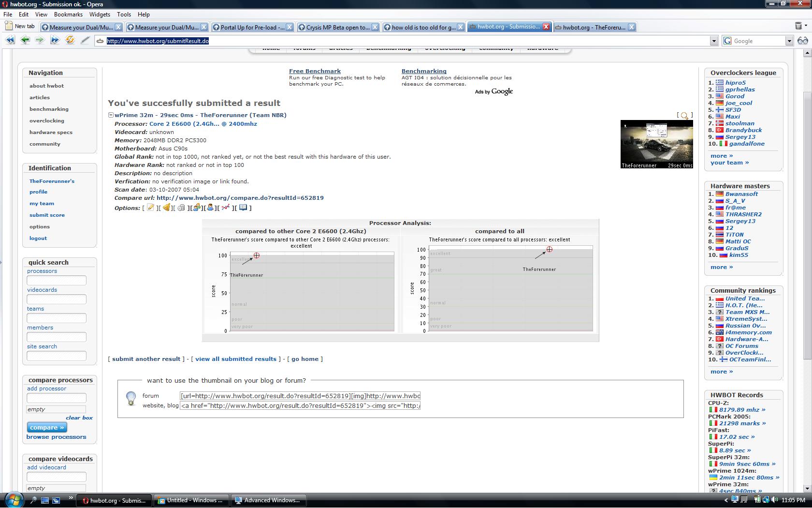Click the processors quick search field
812x508 pixels.
coord(57,280)
